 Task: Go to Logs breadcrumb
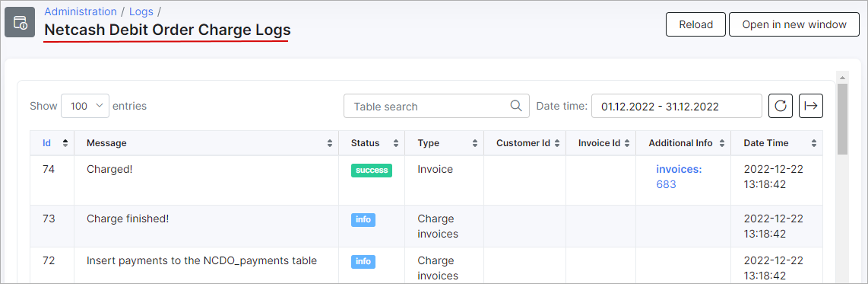(141, 11)
